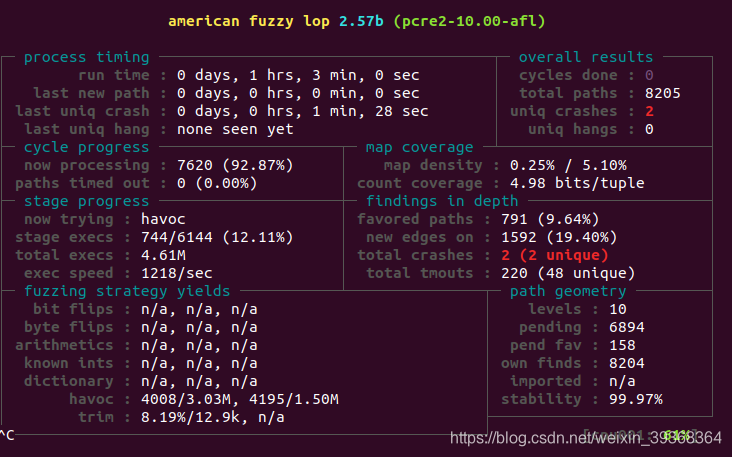Click the red uniq crashes value '2'
Image resolution: width=732 pixels, height=457 pixels.
[x=649, y=111]
